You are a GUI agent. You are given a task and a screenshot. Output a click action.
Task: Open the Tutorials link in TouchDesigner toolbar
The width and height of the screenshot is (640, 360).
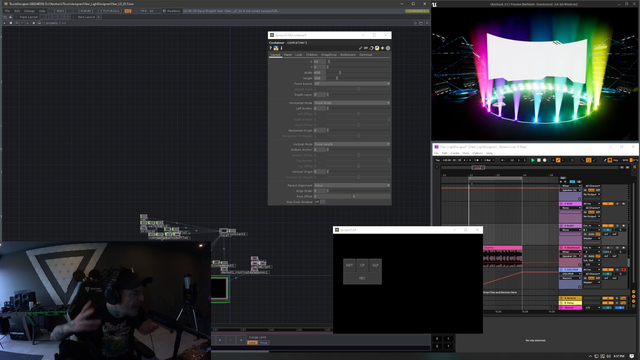coord(111,11)
